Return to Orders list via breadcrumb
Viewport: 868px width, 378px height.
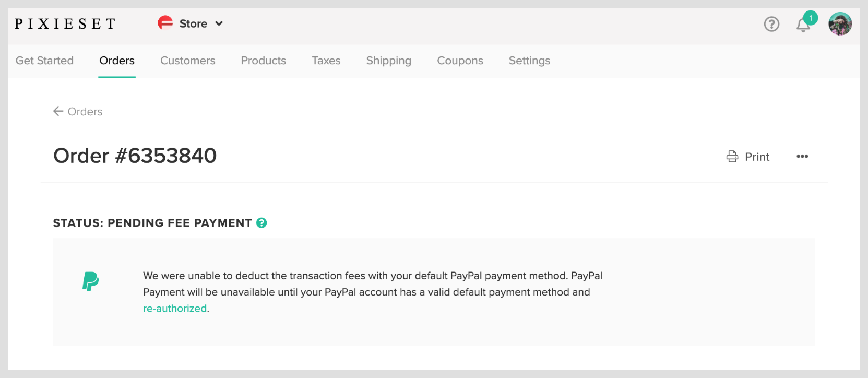coord(85,111)
